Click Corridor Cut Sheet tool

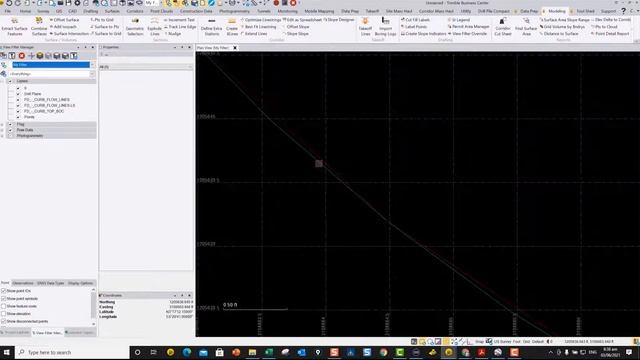pos(502,27)
